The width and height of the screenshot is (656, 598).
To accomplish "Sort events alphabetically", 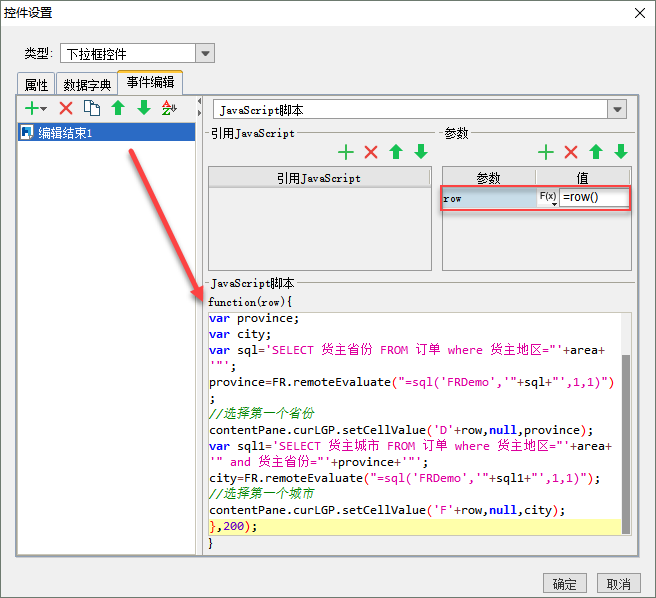I will (x=169, y=108).
